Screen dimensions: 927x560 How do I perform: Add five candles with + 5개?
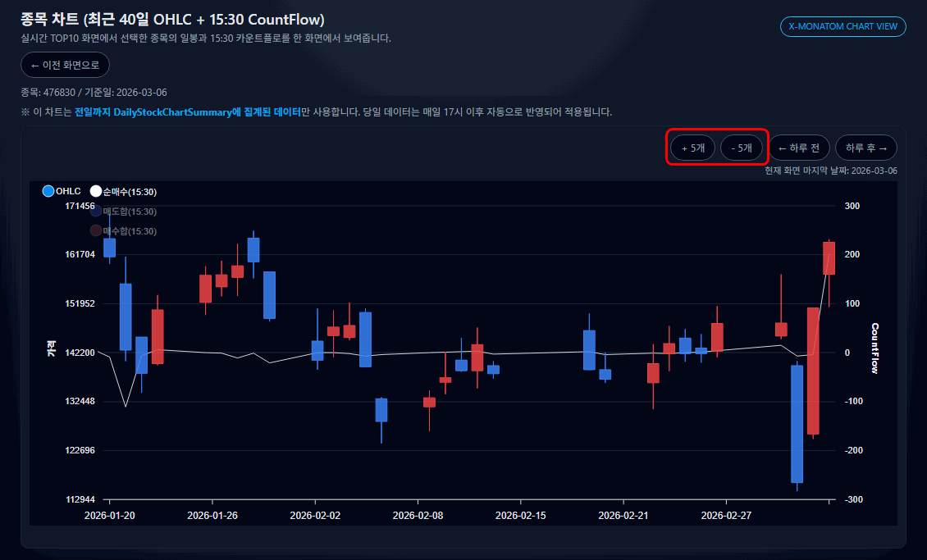(x=693, y=148)
